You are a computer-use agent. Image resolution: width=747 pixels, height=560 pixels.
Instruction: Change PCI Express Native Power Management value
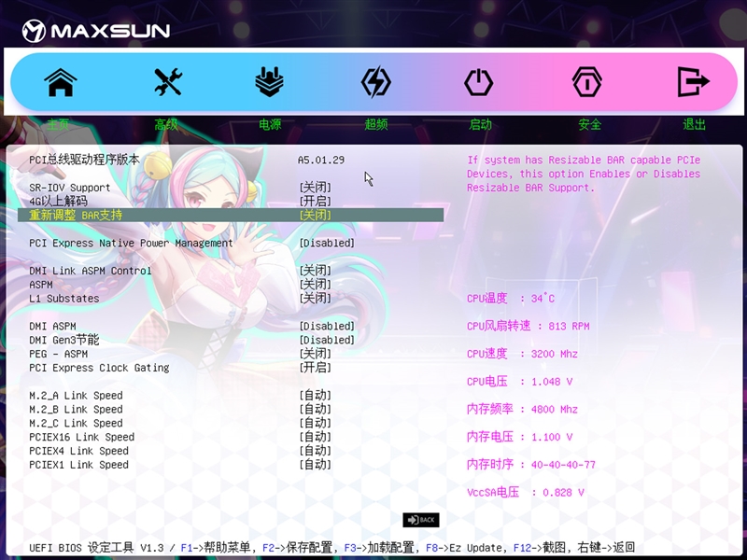(327, 244)
